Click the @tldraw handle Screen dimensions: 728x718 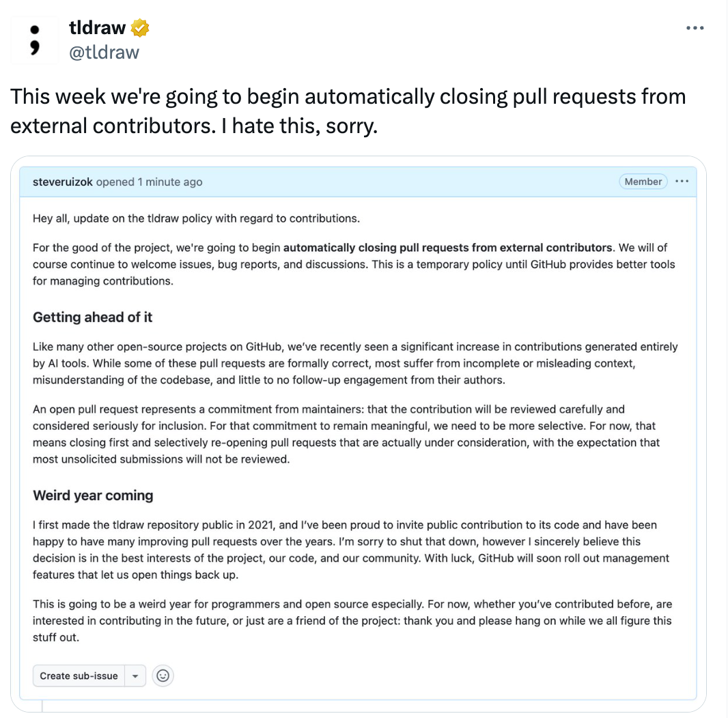[x=104, y=52]
